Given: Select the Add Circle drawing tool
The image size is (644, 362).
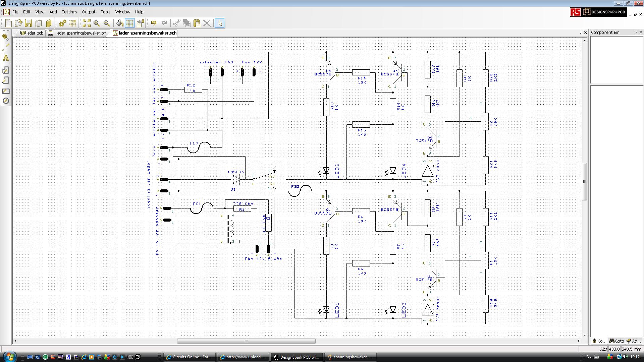Looking at the screenshot, I should (5, 101).
